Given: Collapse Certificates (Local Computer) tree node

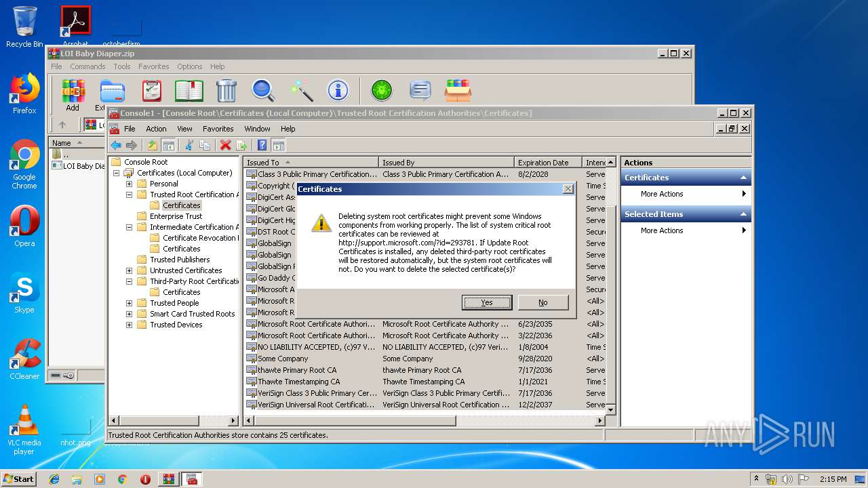Looking at the screenshot, I should [x=116, y=173].
